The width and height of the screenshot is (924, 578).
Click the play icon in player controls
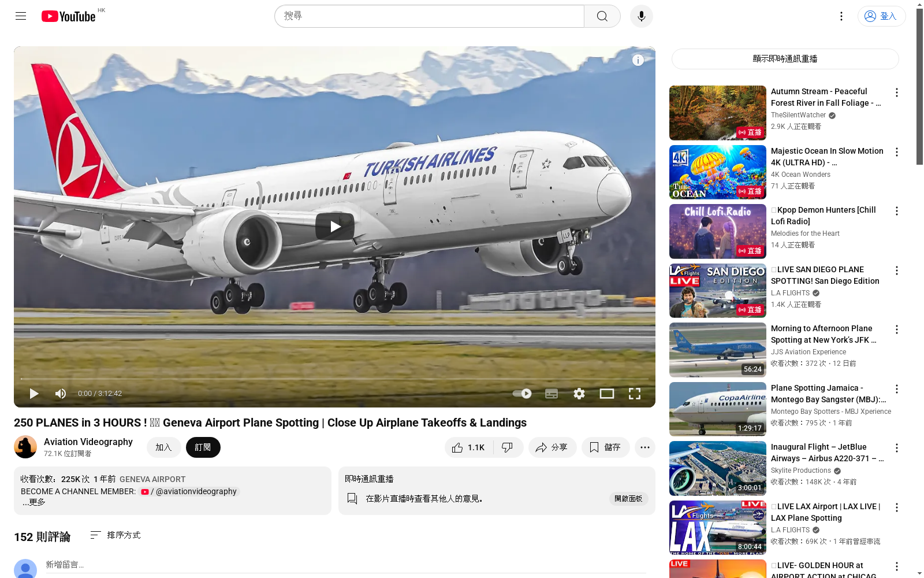click(34, 394)
